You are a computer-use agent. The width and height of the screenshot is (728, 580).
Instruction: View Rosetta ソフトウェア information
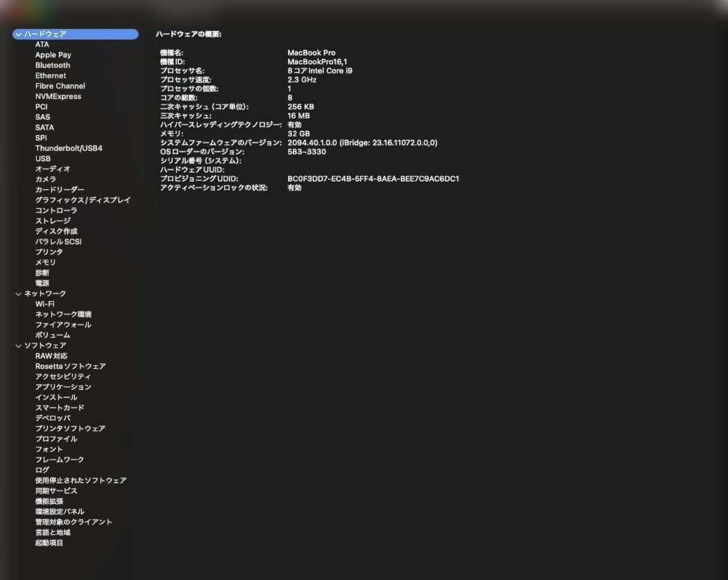(69, 366)
